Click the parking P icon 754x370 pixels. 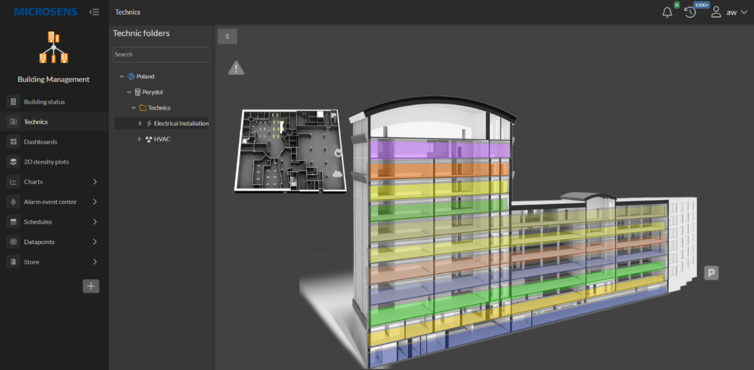pyautogui.click(x=711, y=273)
